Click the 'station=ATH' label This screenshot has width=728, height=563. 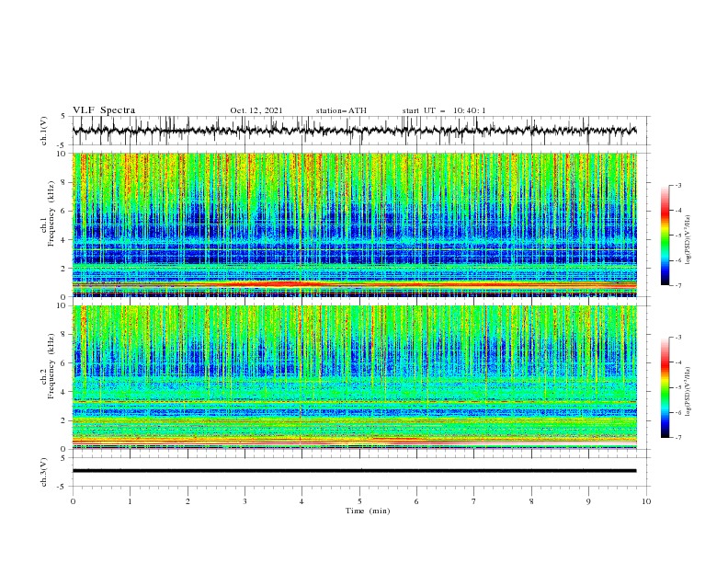pyautogui.click(x=341, y=110)
